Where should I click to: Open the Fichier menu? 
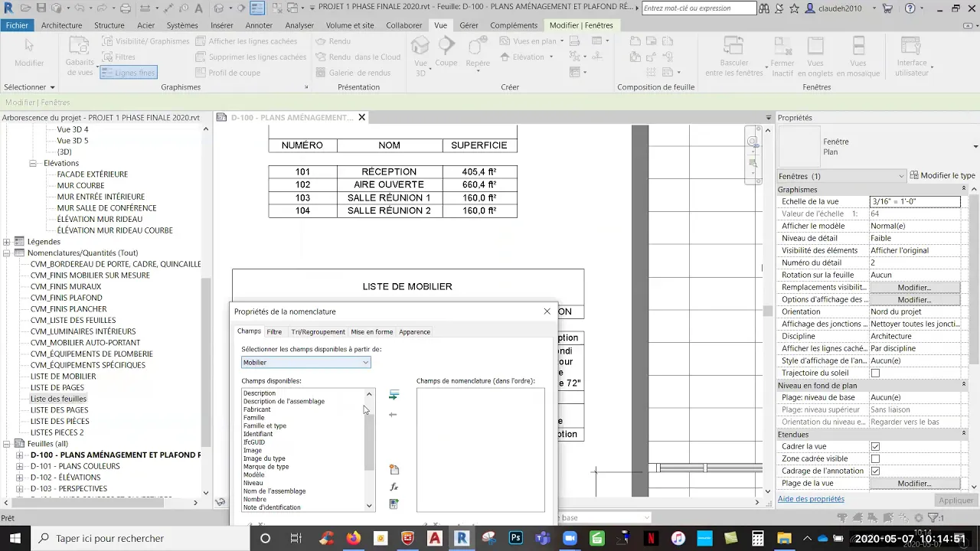17,25
